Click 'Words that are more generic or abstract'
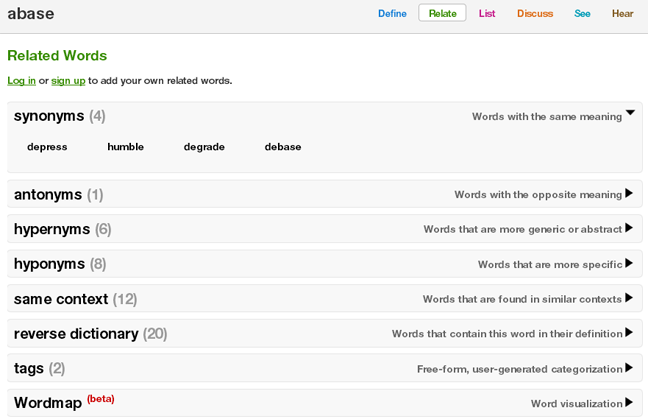 (522, 229)
